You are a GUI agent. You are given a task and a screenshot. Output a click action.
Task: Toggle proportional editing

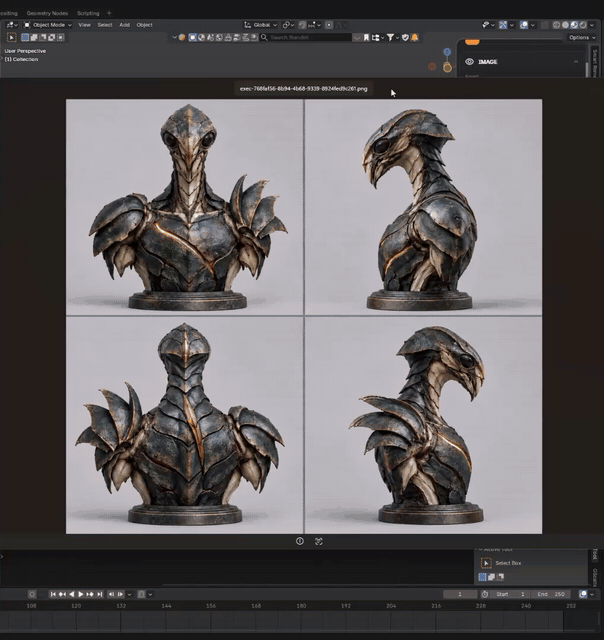tap(329, 25)
